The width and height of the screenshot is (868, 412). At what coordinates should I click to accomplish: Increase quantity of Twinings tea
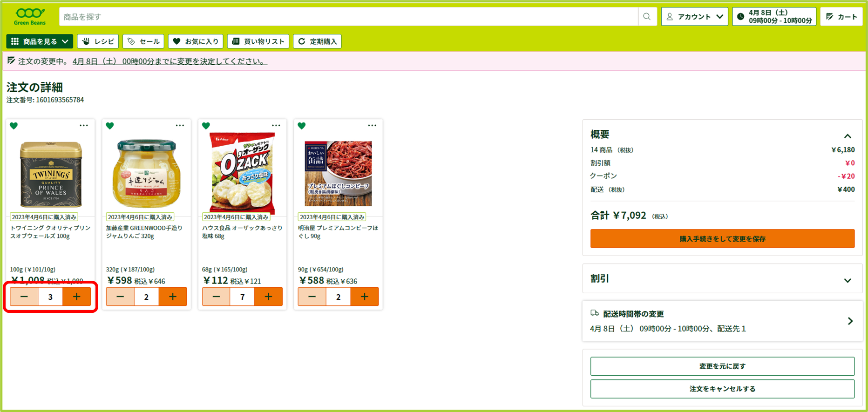(77, 297)
